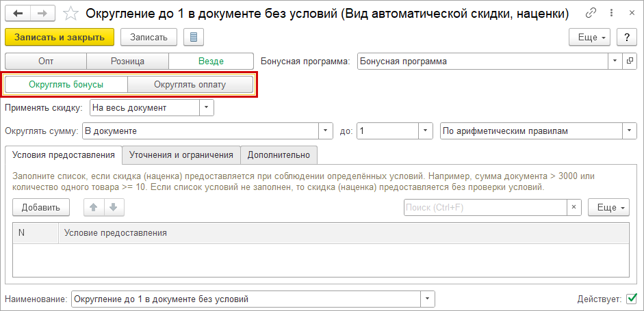Clear the search field with the x
Viewport: 644px width, 311px height.
point(575,207)
